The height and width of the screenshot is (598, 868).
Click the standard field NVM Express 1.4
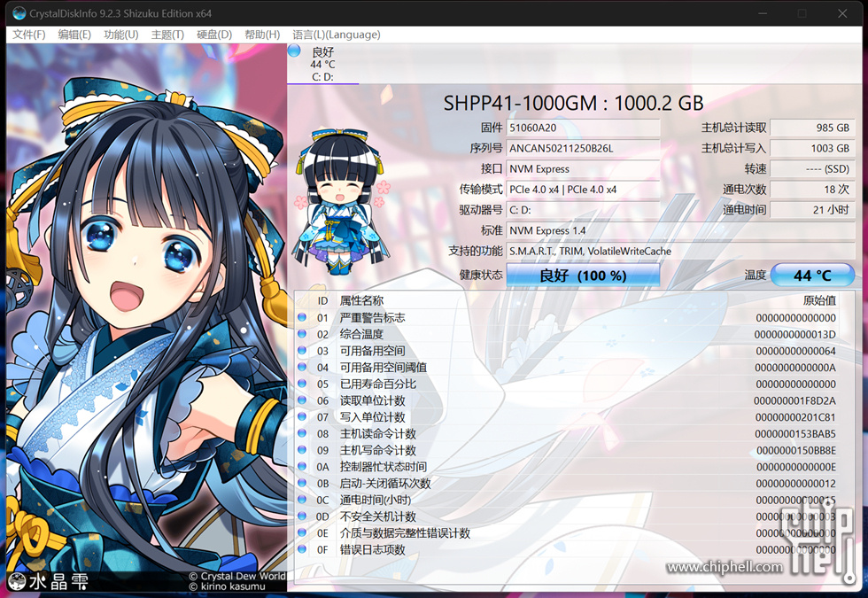pos(680,230)
